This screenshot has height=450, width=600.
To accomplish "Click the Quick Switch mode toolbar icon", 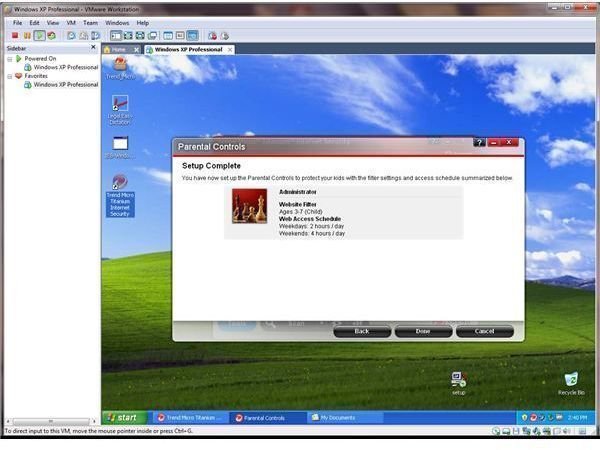I will [x=128, y=36].
